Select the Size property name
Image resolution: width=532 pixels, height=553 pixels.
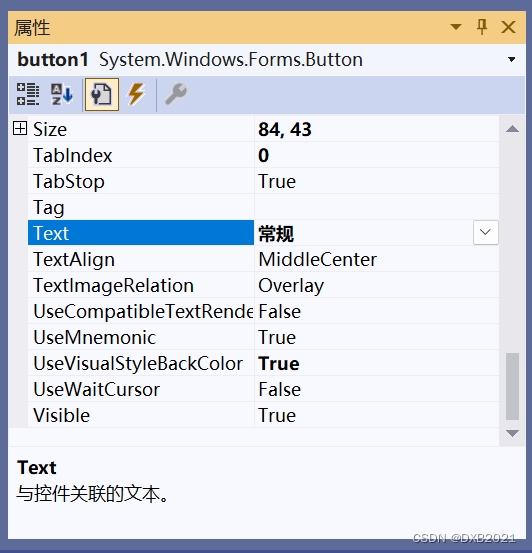point(50,129)
